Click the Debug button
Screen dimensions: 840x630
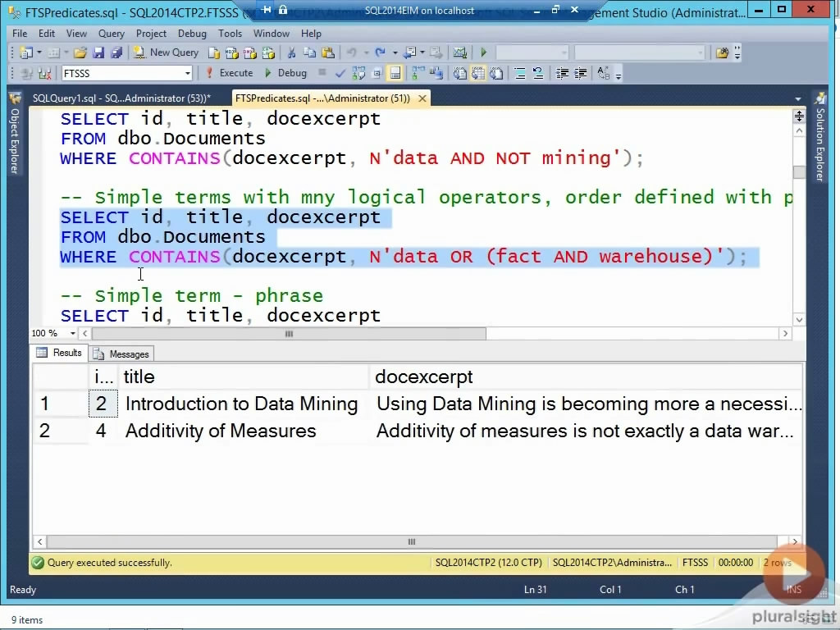(285, 73)
